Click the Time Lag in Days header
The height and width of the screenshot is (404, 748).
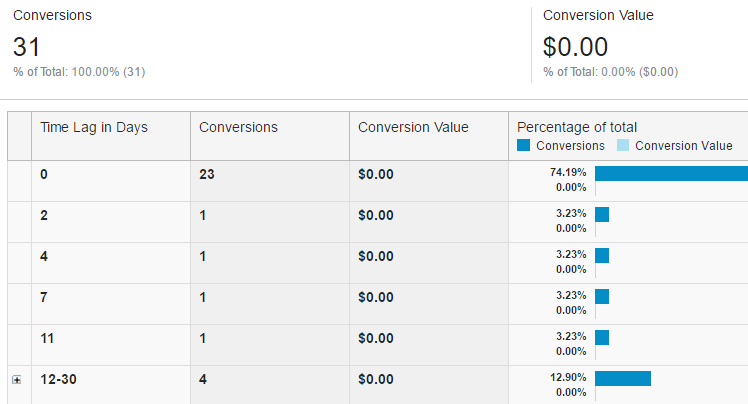tap(93, 128)
